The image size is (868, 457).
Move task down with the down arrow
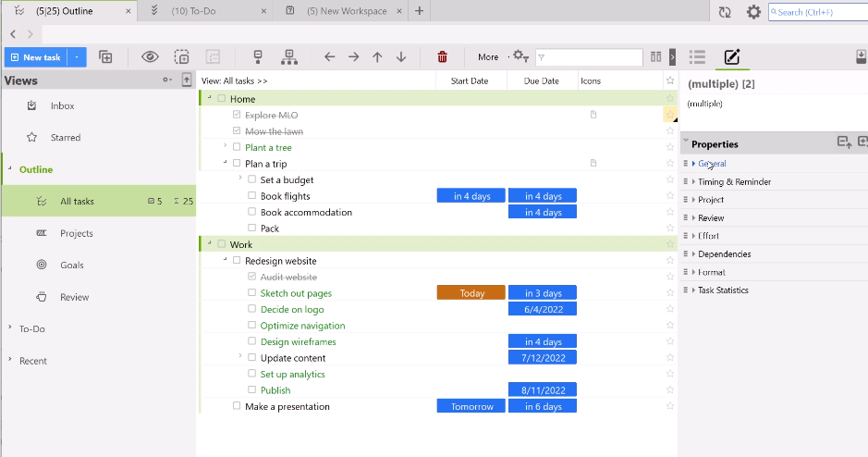pyautogui.click(x=401, y=56)
